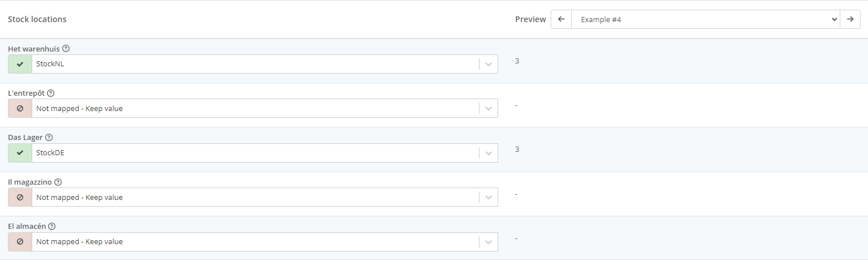Go to next preview example arrow
The height and width of the screenshot is (260, 868).
(x=850, y=19)
